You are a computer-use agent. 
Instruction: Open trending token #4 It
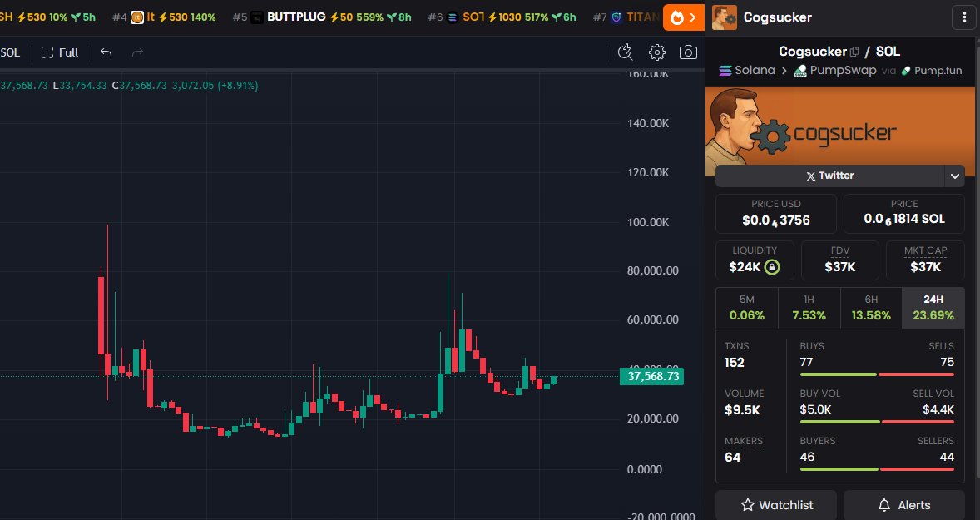165,17
